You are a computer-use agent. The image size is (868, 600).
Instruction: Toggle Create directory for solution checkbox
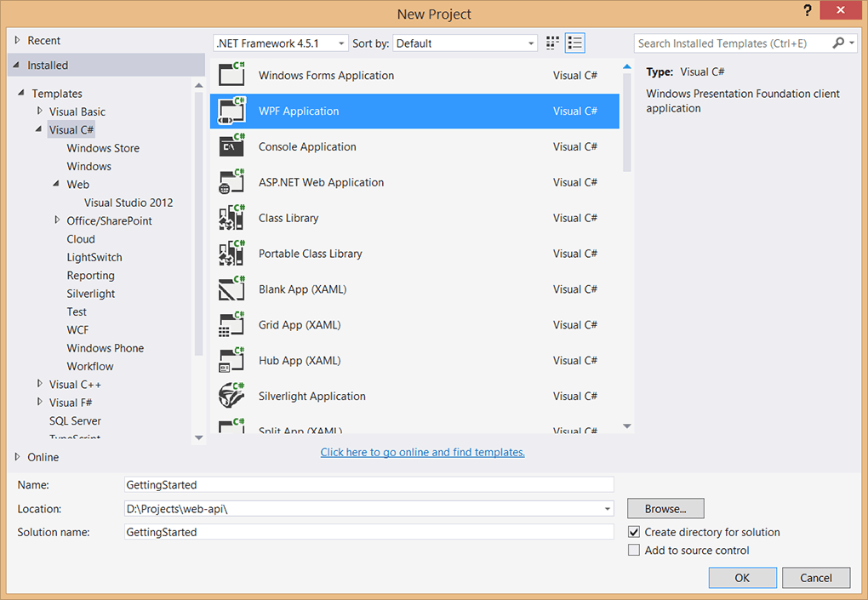[634, 532]
